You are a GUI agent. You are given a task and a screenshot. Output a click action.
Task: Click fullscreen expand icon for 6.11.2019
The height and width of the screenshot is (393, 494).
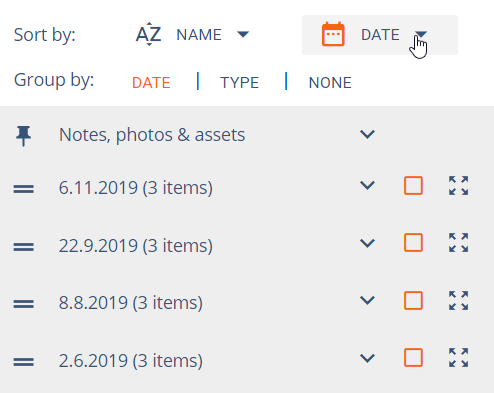[x=458, y=186]
